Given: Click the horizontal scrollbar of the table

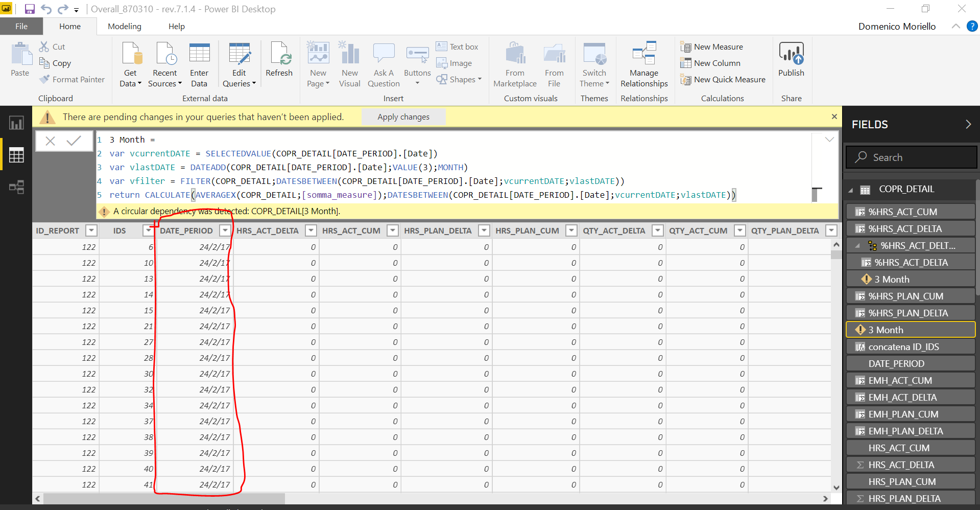Looking at the screenshot, I should (164, 498).
